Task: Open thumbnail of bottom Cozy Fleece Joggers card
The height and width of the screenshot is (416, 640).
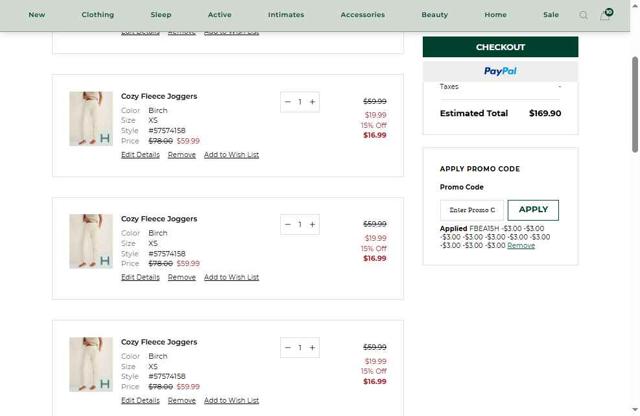Action: pyautogui.click(x=91, y=364)
